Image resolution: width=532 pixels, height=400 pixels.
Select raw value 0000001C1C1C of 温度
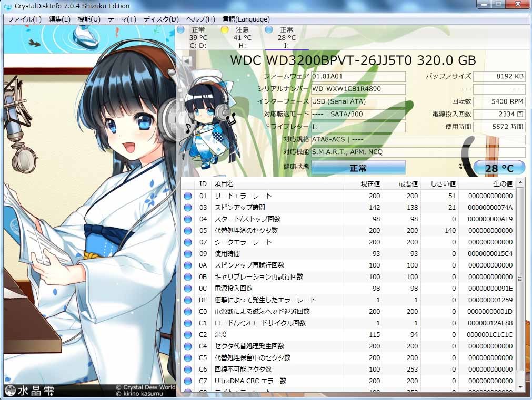[489, 335]
